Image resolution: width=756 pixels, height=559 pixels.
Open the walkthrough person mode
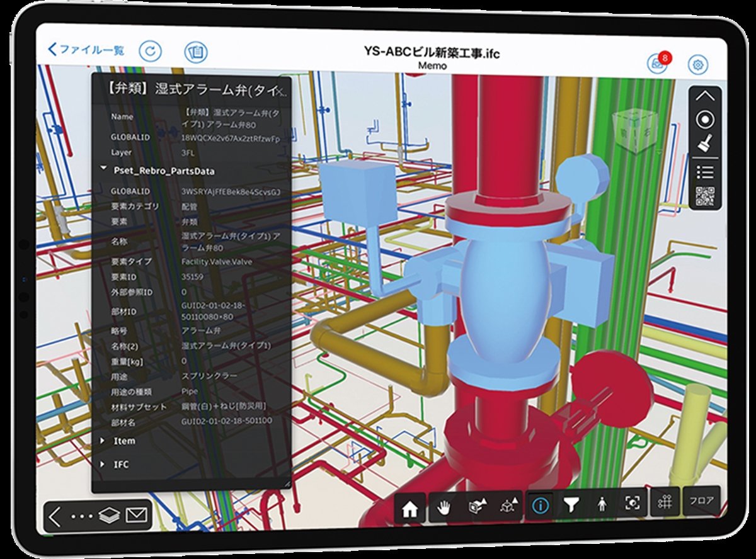tap(603, 504)
